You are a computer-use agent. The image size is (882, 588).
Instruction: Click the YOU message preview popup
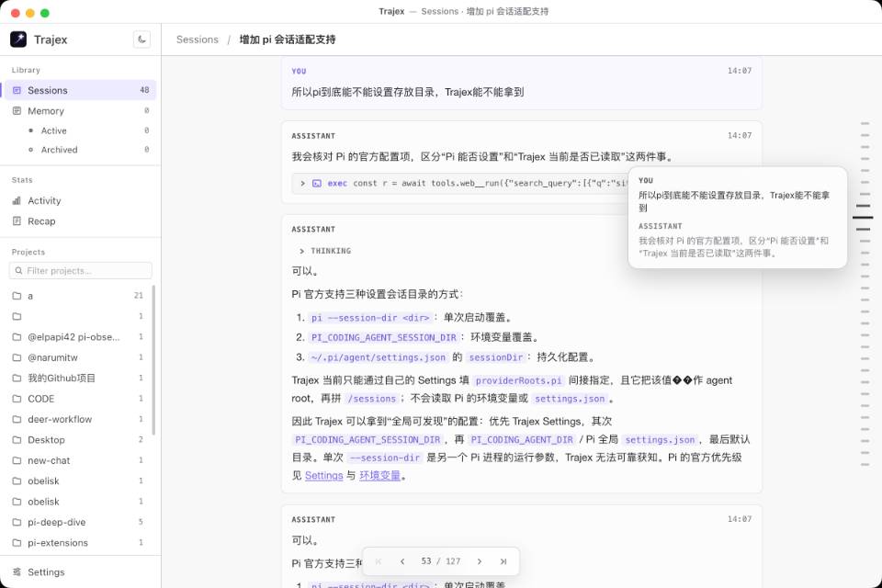738,217
